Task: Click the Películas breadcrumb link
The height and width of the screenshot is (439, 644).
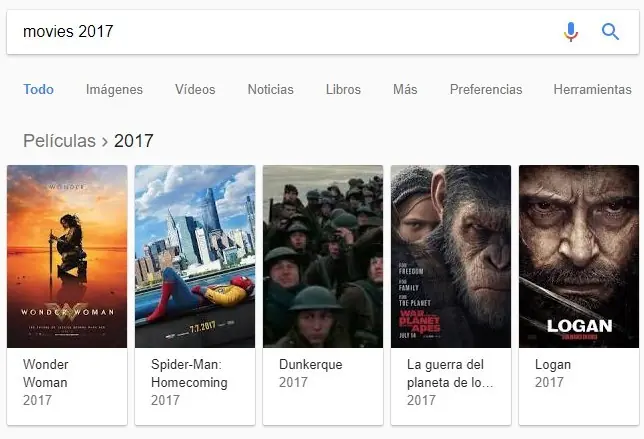Action: [x=60, y=141]
